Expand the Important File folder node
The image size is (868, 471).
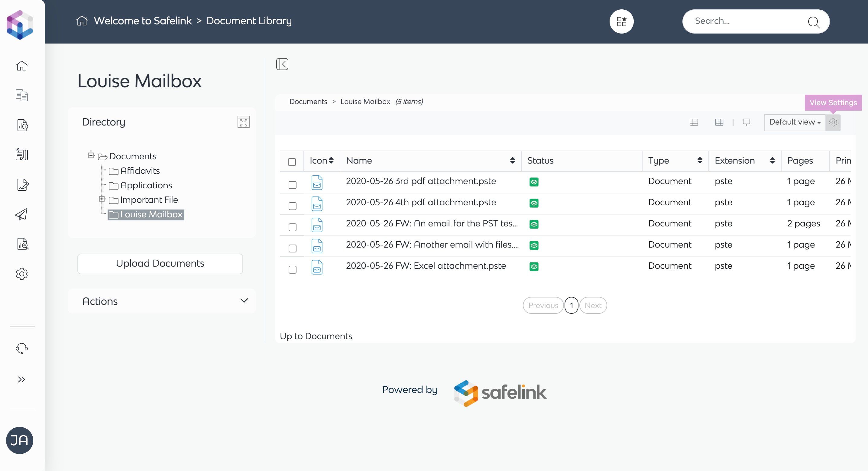[x=102, y=199]
